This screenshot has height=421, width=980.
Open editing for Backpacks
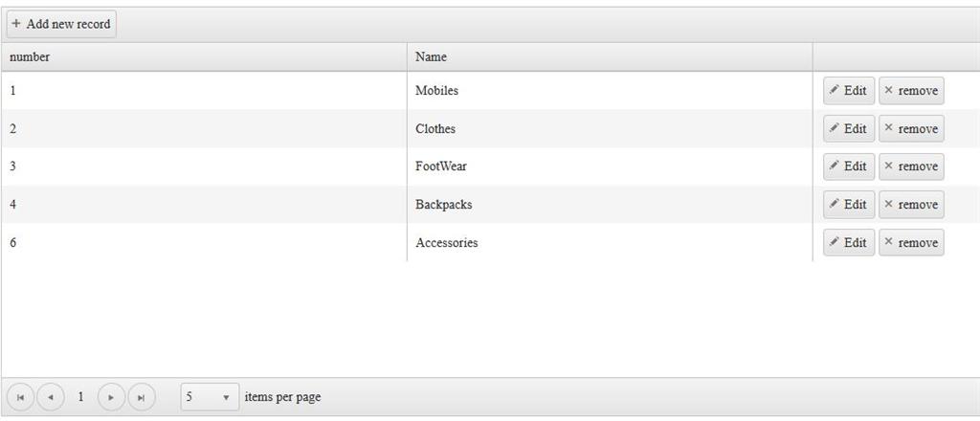(x=848, y=205)
